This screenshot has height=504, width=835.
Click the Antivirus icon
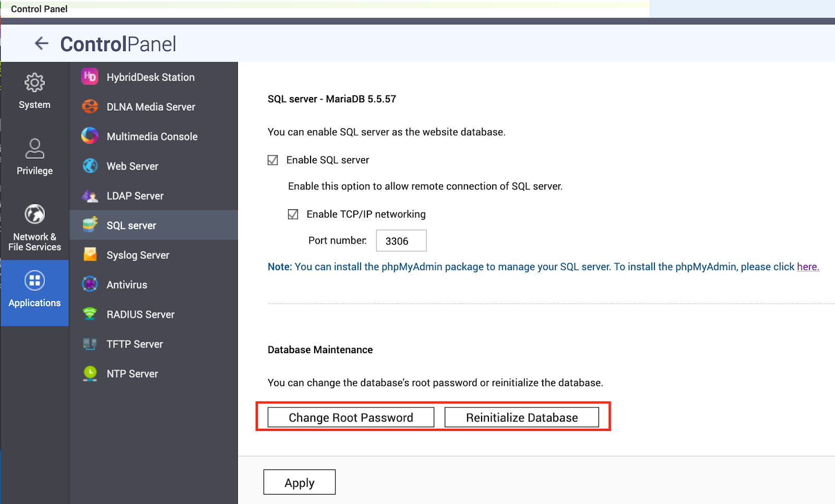coord(90,284)
